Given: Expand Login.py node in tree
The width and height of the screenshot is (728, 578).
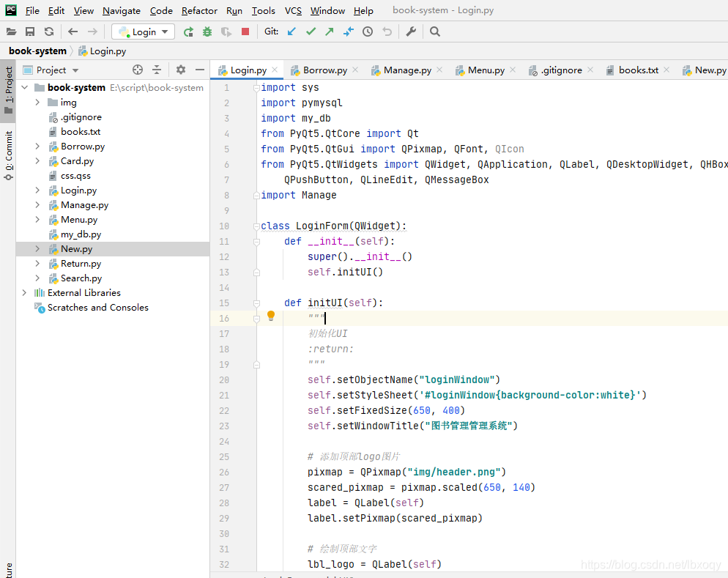Looking at the screenshot, I should tap(37, 190).
